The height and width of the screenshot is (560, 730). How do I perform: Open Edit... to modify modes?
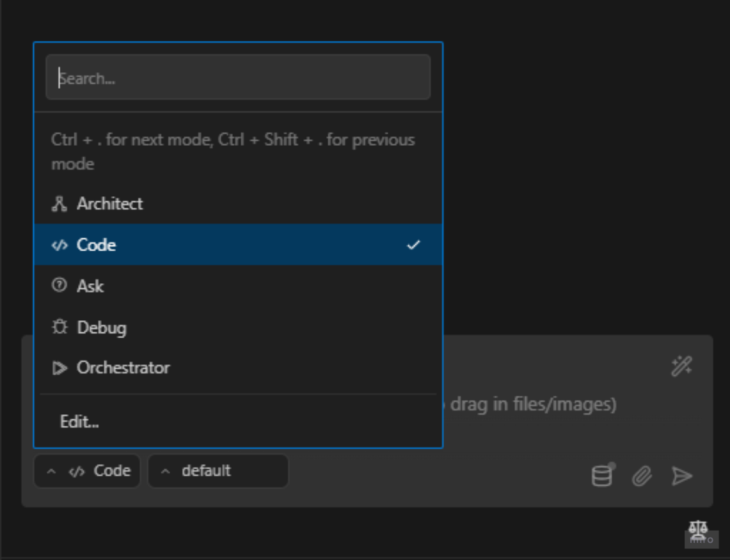[x=79, y=422]
